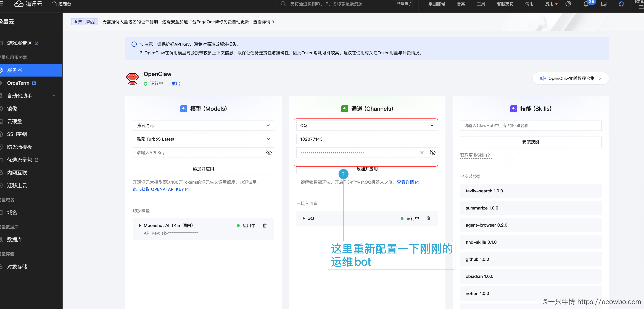Remove the connected QQ channel via trash icon

429,218
